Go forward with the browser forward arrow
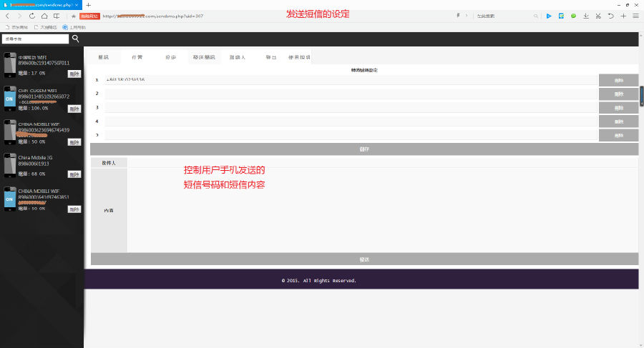This screenshot has height=348, width=644. (19, 16)
